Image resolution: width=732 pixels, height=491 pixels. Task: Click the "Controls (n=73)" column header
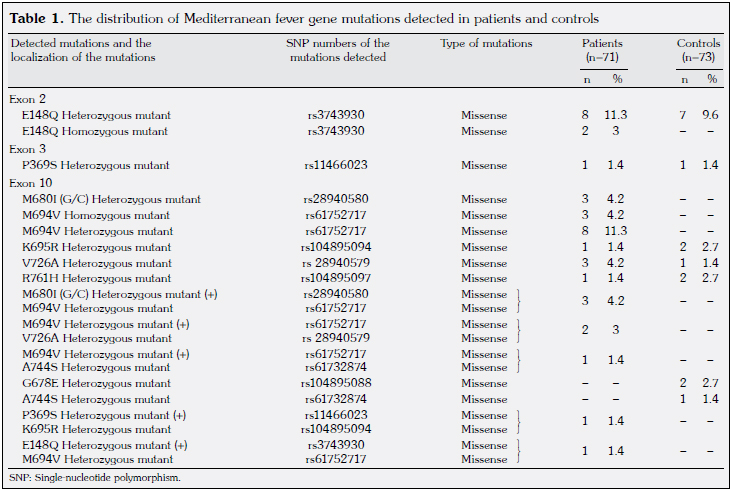pos(697,50)
